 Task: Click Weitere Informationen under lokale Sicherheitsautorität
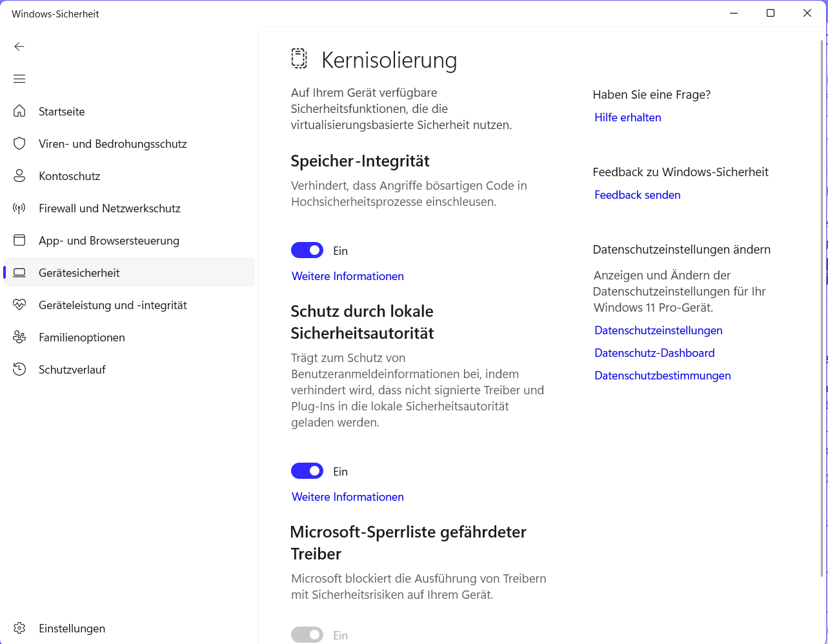point(348,497)
